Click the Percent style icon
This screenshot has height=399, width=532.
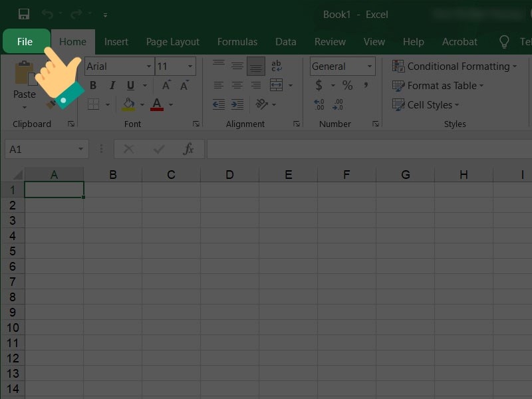(x=346, y=85)
